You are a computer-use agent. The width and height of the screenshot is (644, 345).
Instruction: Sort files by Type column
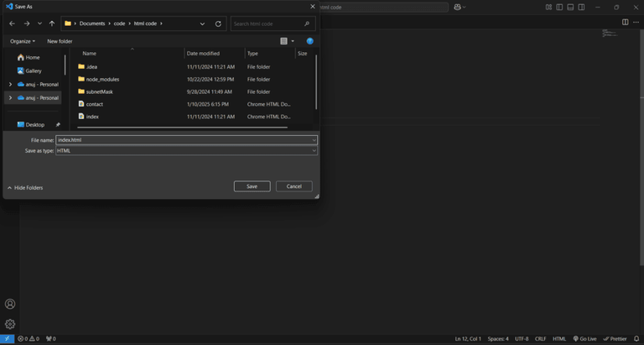252,54
